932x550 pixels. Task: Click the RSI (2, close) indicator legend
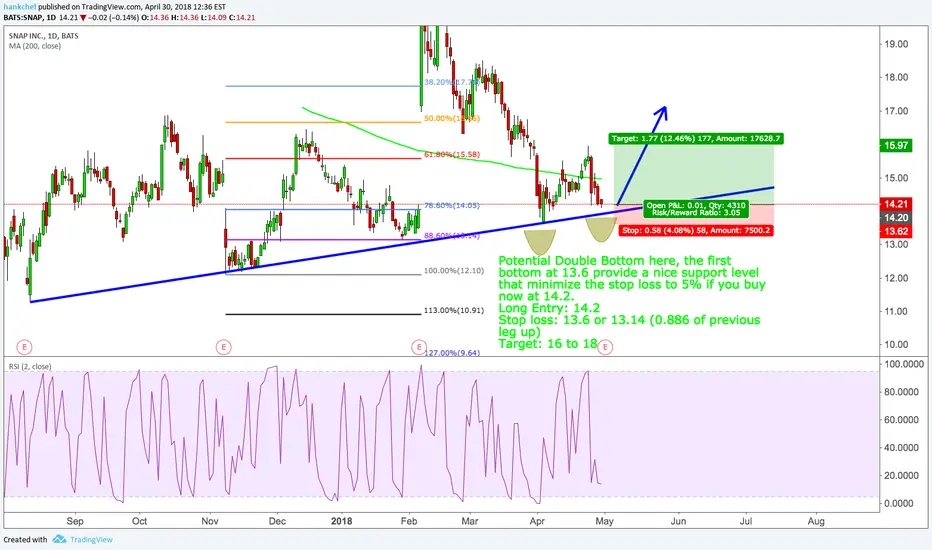30,366
